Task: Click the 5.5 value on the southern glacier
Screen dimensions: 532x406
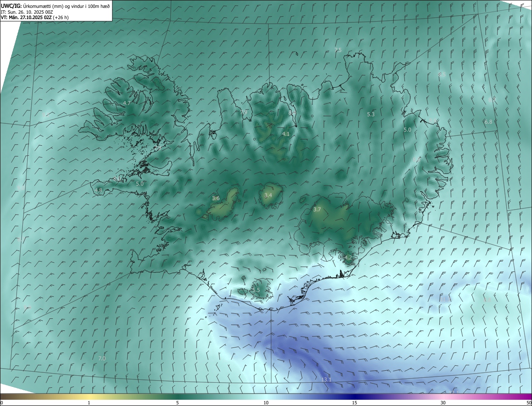Action: 256,290
